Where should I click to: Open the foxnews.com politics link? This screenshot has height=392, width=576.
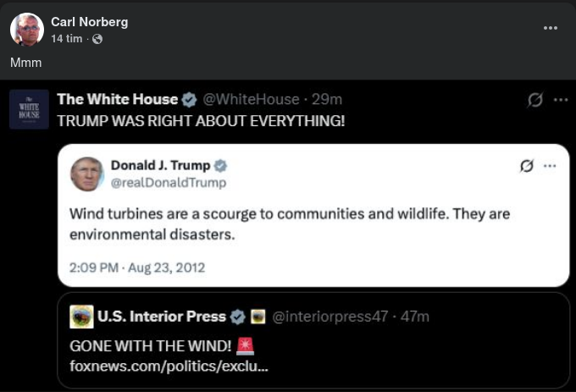[169, 368]
